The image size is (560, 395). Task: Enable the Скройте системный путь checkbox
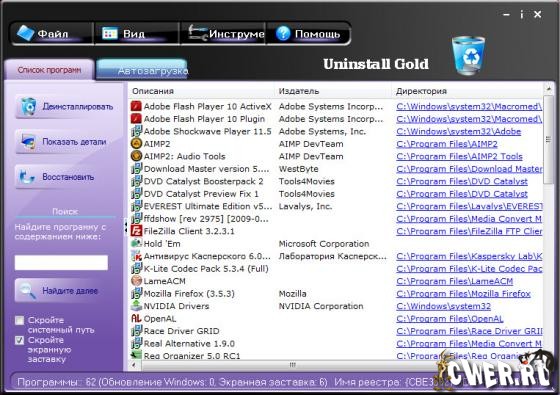click(x=20, y=320)
